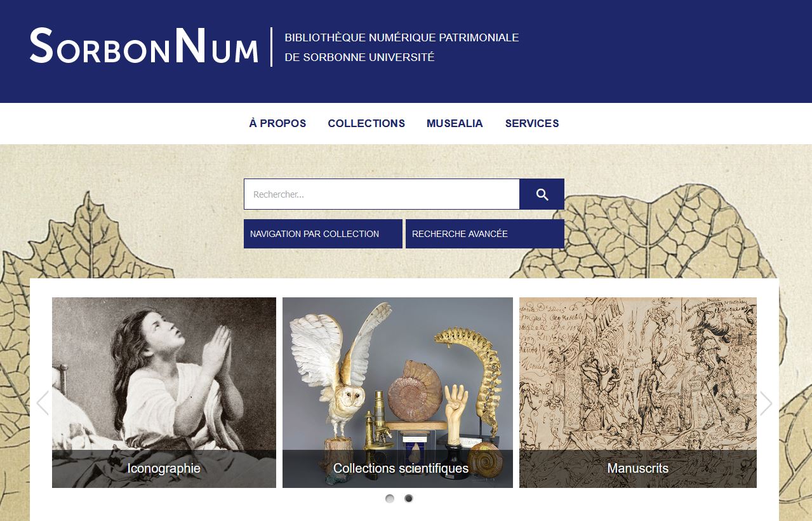Go to previous carousel slide arrow
Image resolution: width=812 pixels, height=521 pixels.
(43, 403)
